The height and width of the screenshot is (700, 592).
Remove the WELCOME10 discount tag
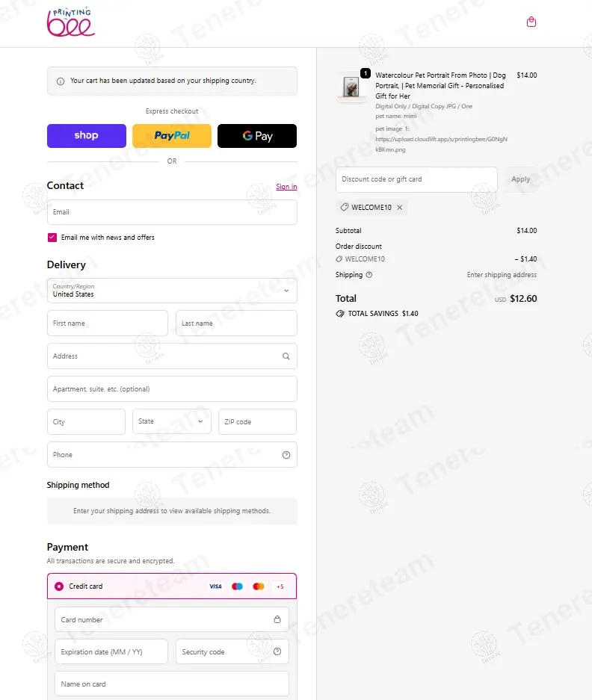coord(399,208)
